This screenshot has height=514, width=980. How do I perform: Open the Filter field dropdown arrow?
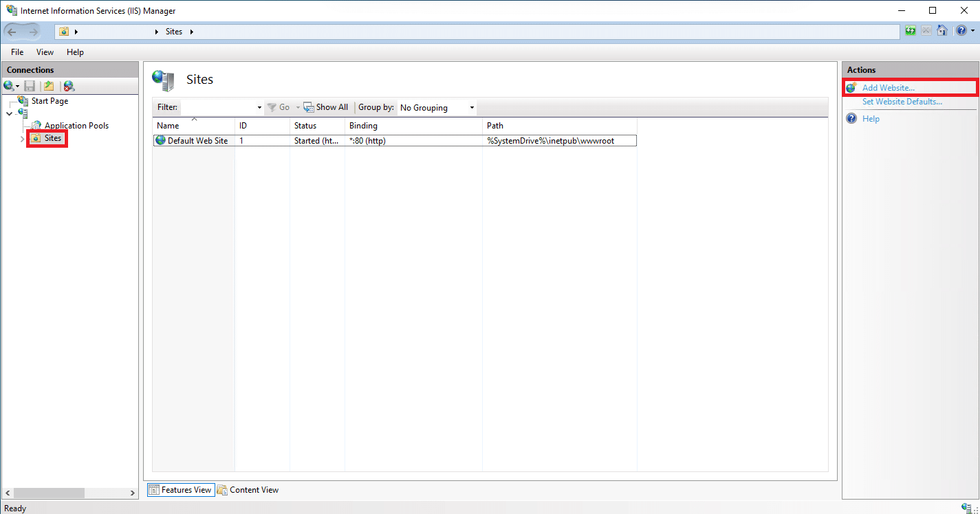259,108
